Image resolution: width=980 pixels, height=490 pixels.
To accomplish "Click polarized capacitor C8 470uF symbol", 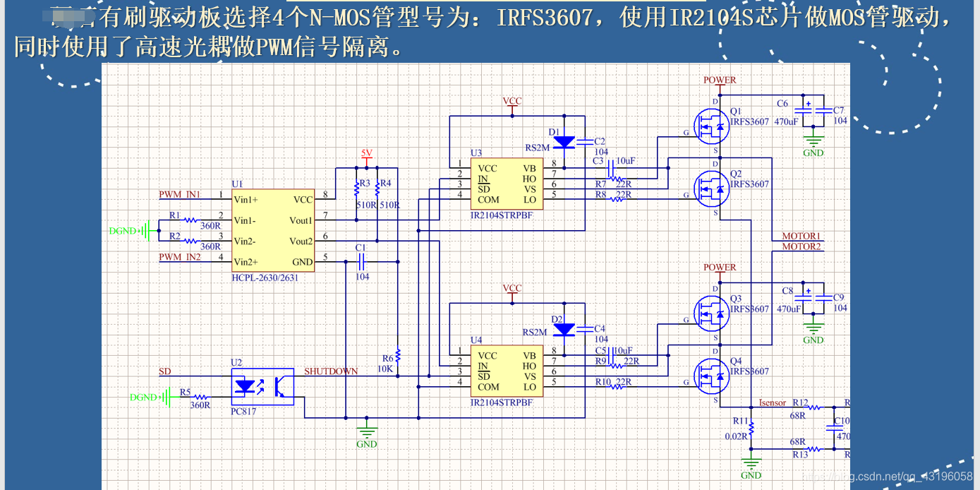I will click(x=804, y=297).
